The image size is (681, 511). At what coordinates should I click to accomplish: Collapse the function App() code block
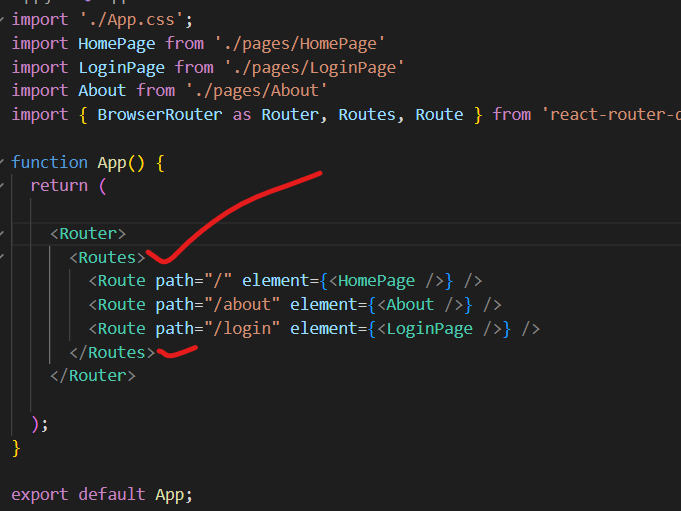4,163
